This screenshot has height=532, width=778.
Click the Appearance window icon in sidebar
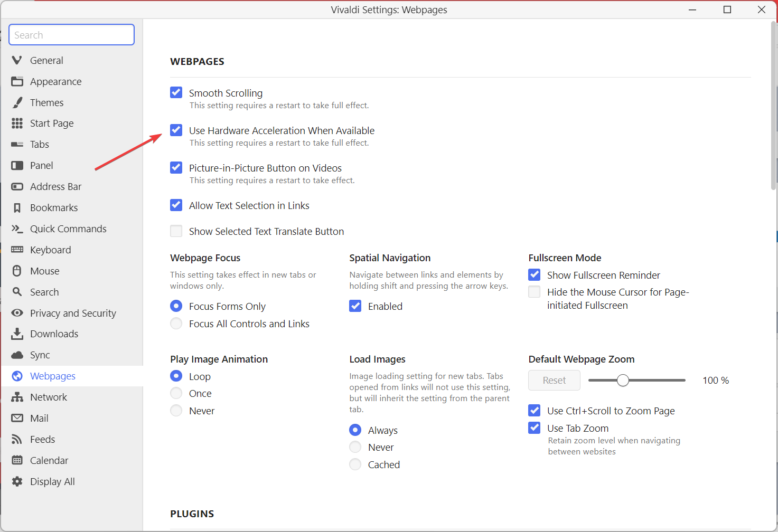click(x=17, y=81)
